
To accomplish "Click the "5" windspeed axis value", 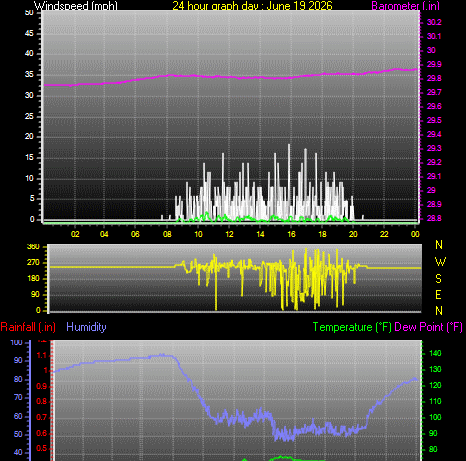I will [32, 199].
